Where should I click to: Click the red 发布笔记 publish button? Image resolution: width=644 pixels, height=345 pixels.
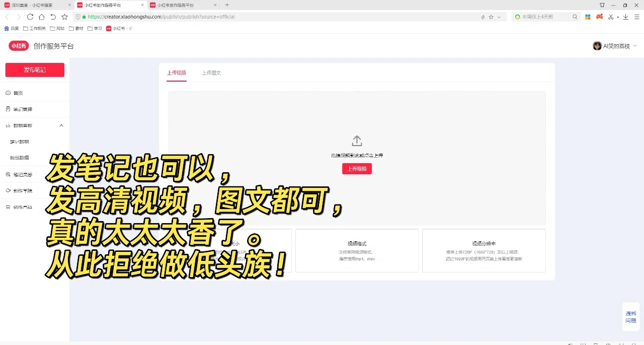pyautogui.click(x=34, y=70)
